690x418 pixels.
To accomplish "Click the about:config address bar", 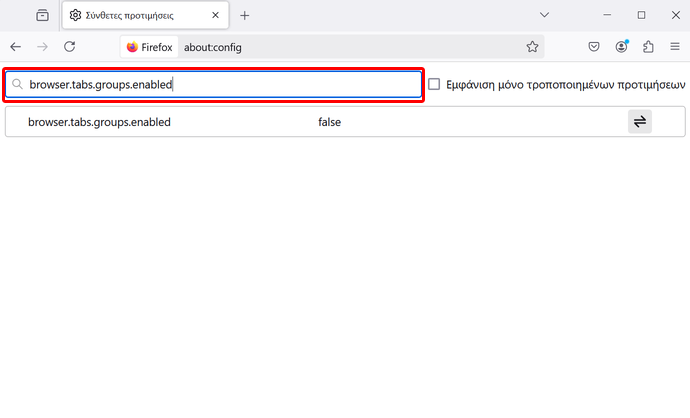I will [352, 47].
